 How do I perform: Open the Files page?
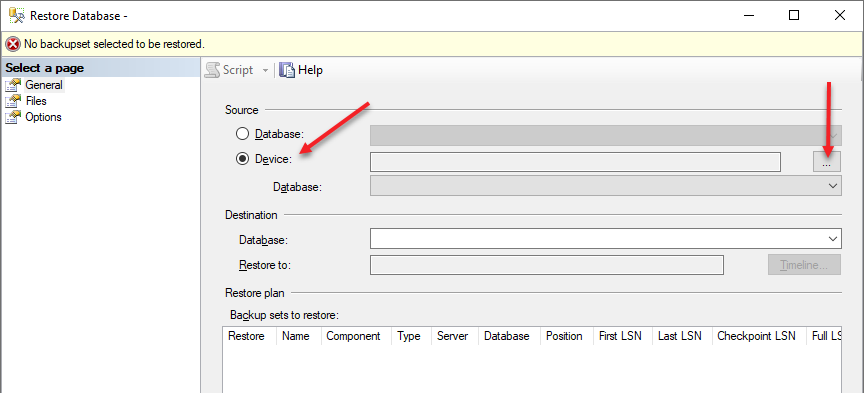36,101
